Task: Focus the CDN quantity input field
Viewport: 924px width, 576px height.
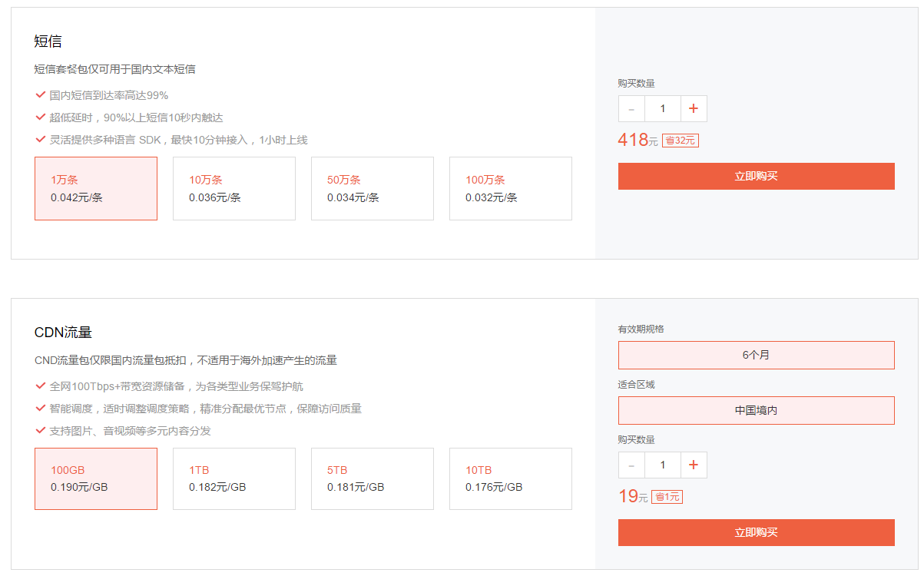Action: point(662,465)
